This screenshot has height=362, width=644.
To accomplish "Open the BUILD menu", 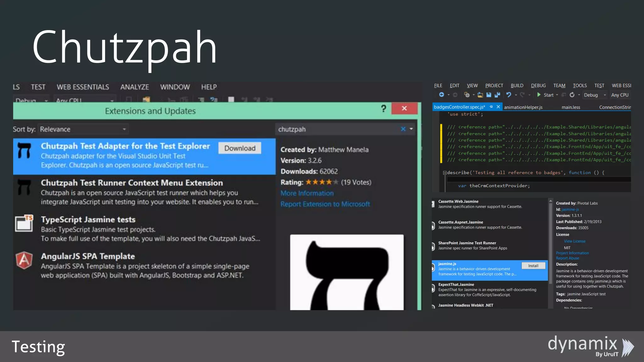I will coord(517,85).
